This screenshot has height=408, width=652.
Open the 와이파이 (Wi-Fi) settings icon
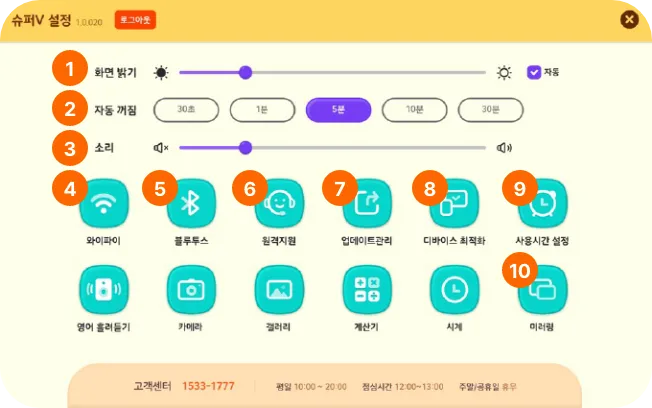104,204
